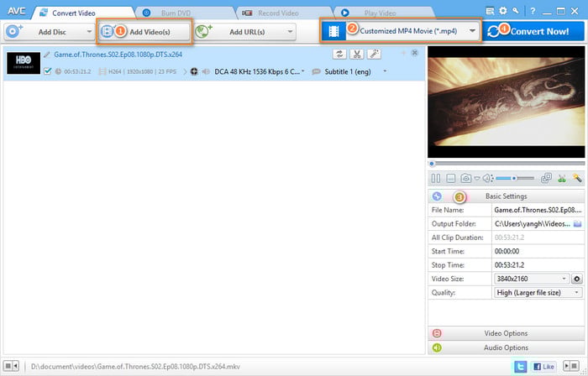Click the scissors cut icon on the video row

pos(357,55)
